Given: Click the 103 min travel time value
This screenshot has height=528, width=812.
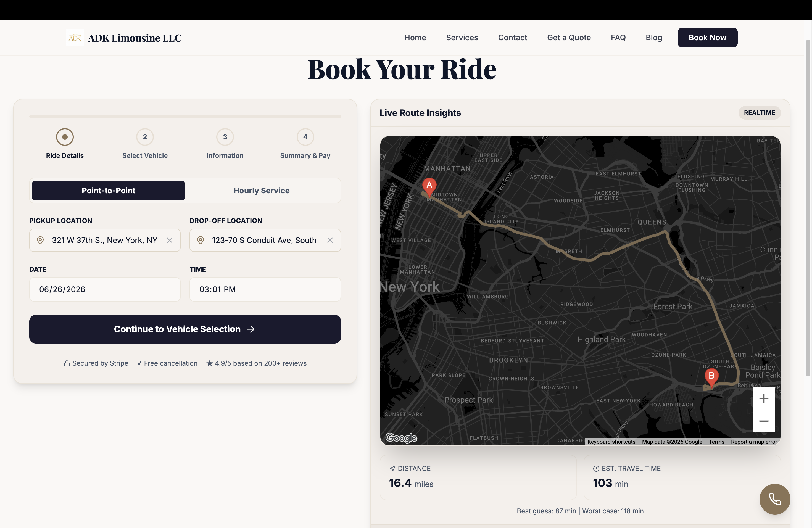Looking at the screenshot, I should [x=610, y=483].
